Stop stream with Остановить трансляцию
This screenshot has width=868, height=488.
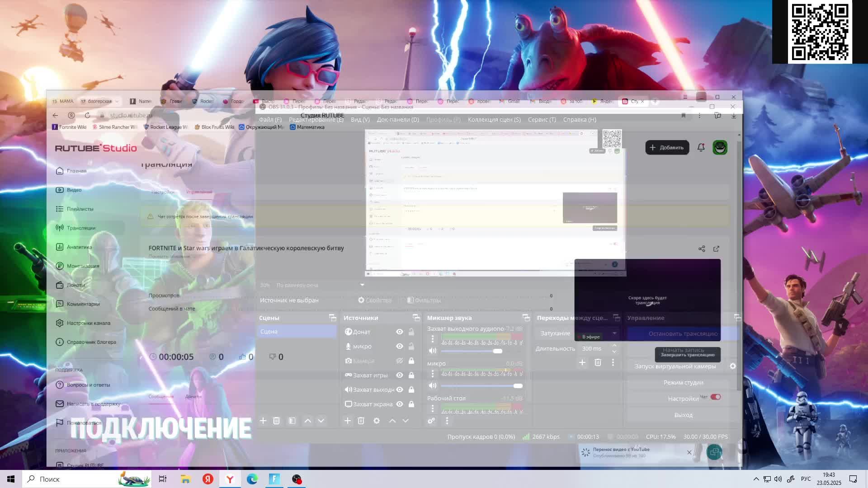[683, 333]
